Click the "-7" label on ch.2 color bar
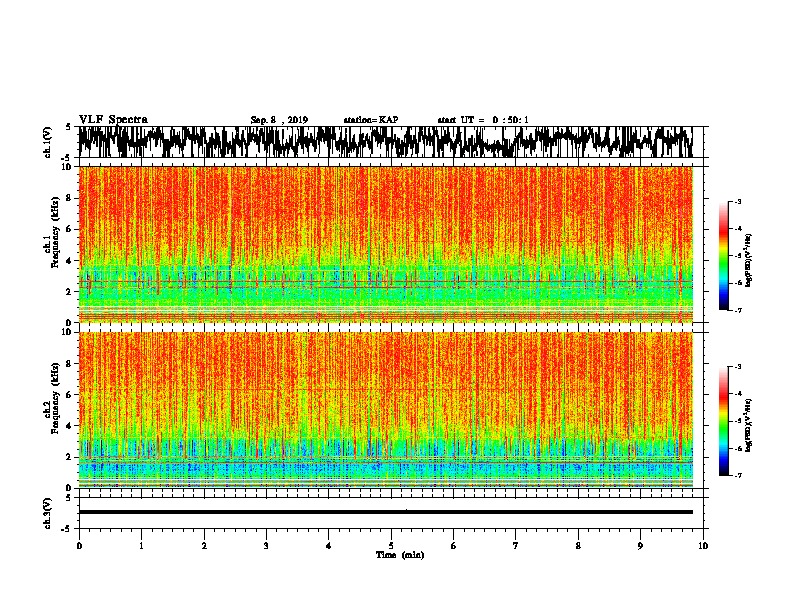 tap(737, 475)
